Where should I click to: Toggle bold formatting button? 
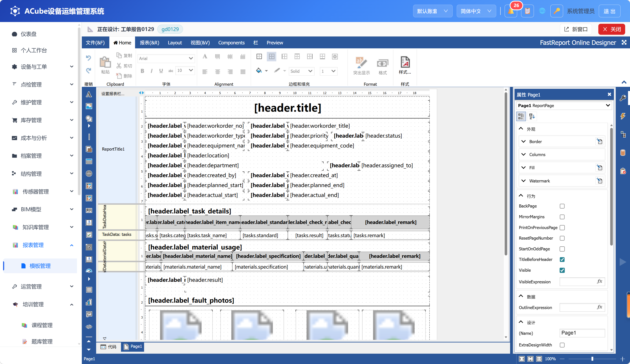[x=142, y=71]
